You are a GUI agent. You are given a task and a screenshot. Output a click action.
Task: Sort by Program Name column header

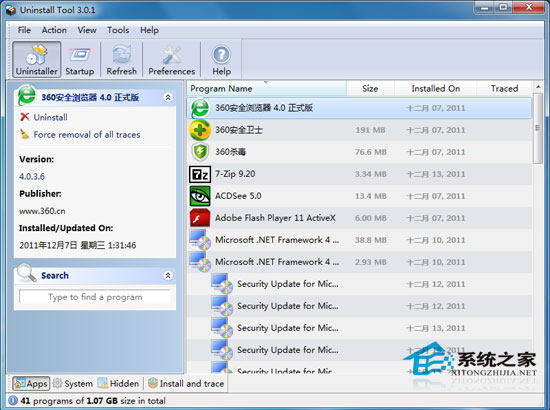267,88
